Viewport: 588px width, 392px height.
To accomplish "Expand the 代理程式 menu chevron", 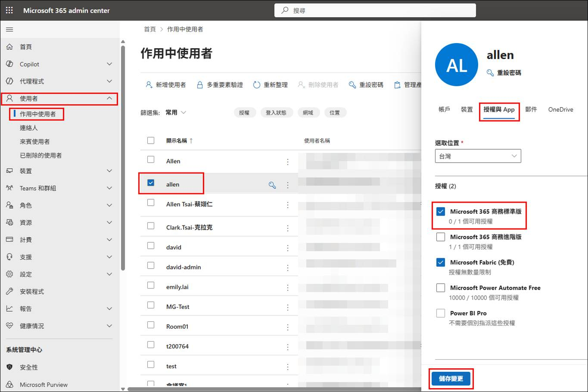I will (x=109, y=81).
